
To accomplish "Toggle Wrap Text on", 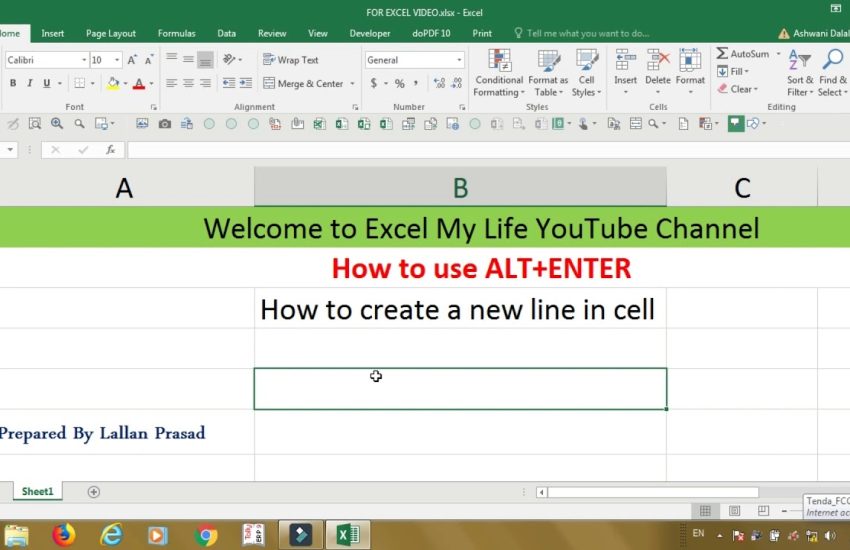I will coord(291,60).
